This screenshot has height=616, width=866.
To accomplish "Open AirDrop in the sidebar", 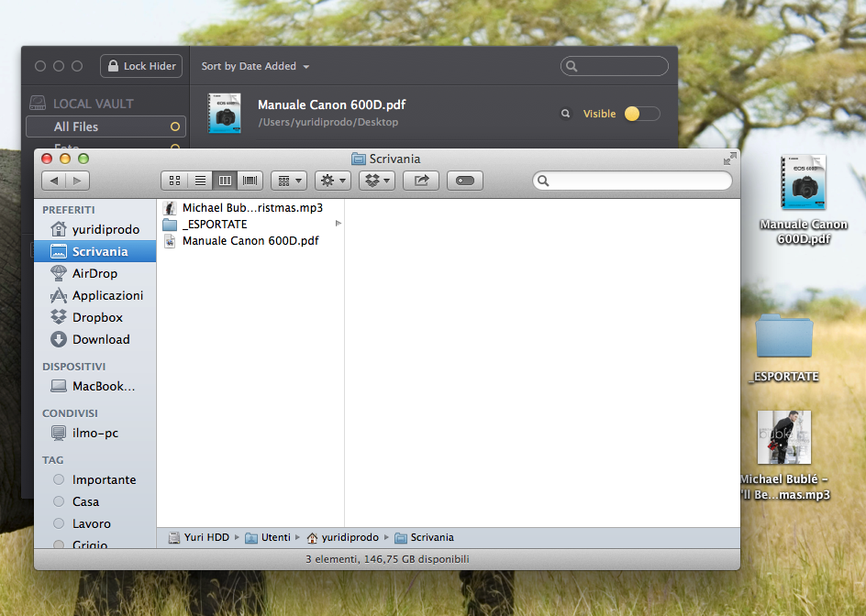I will (95, 273).
